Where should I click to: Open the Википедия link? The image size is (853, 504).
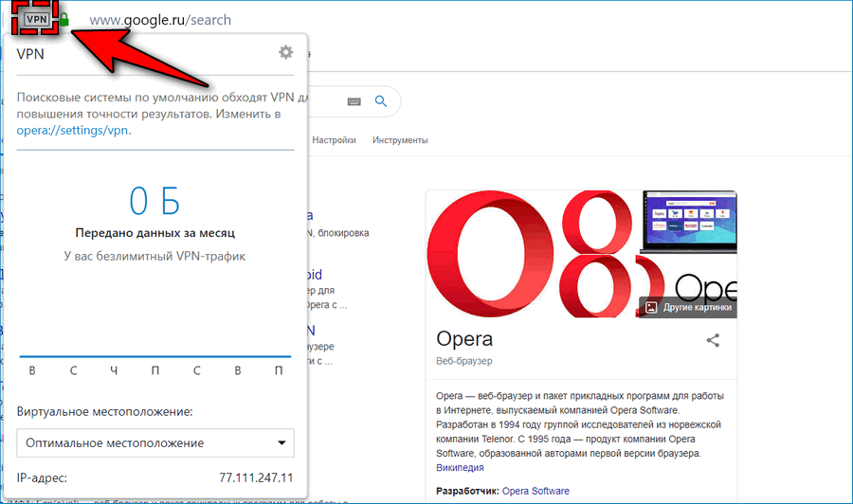(460, 468)
